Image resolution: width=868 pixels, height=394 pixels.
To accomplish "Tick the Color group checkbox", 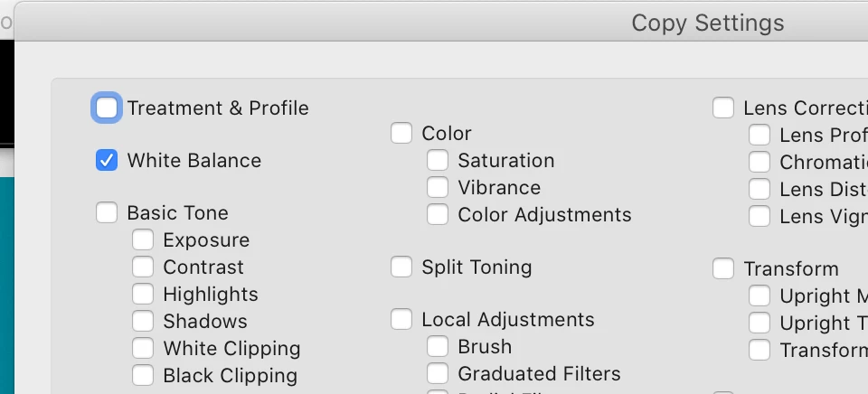I will click(x=401, y=134).
